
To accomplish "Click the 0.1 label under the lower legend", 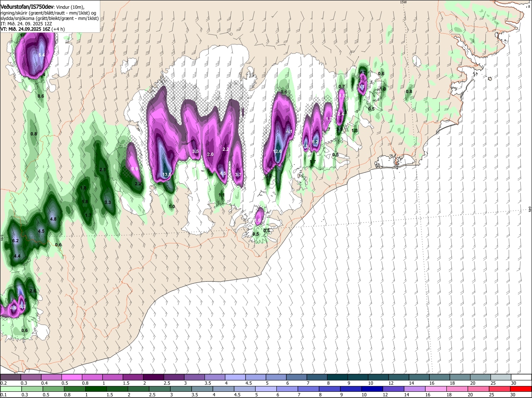I will 3,395.
